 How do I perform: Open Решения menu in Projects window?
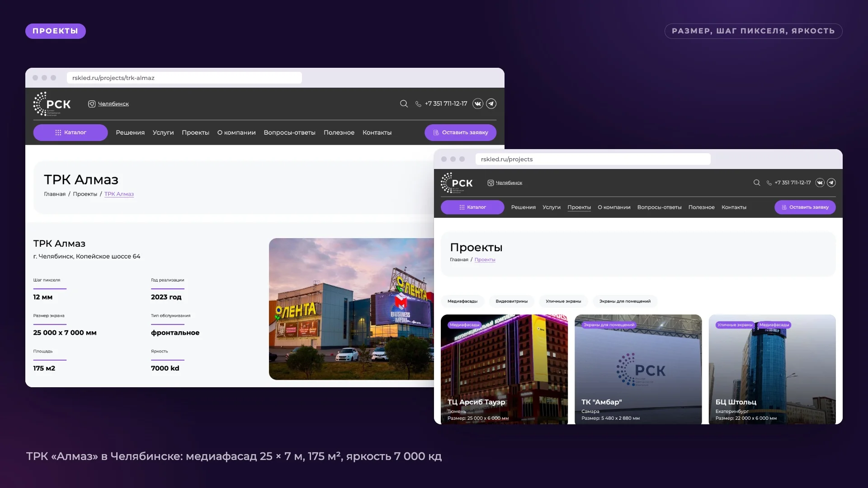click(524, 207)
